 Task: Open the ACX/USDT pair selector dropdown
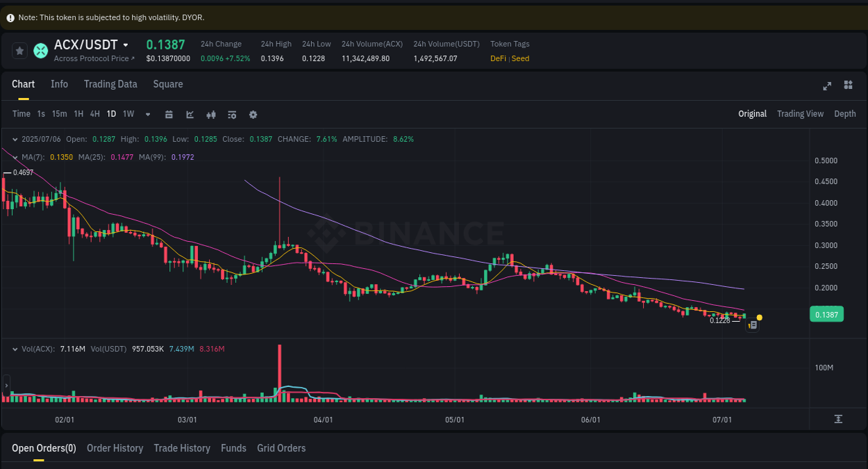pos(125,44)
